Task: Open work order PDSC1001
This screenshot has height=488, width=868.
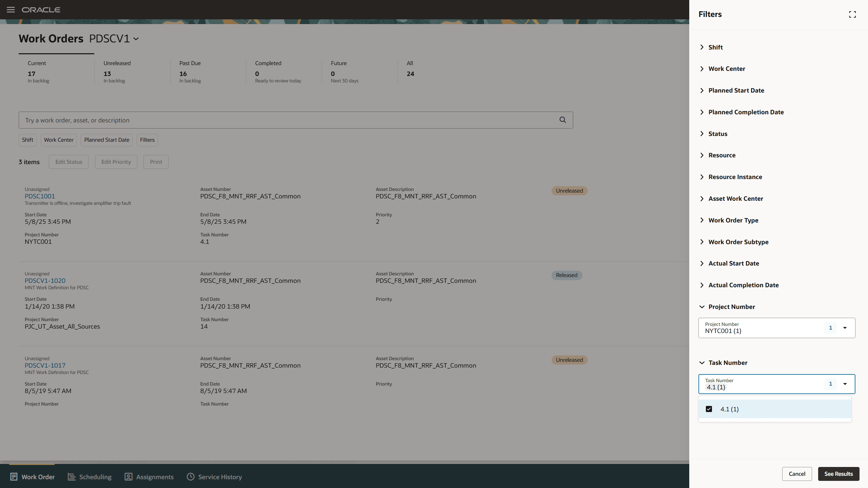Action: click(x=40, y=196)
